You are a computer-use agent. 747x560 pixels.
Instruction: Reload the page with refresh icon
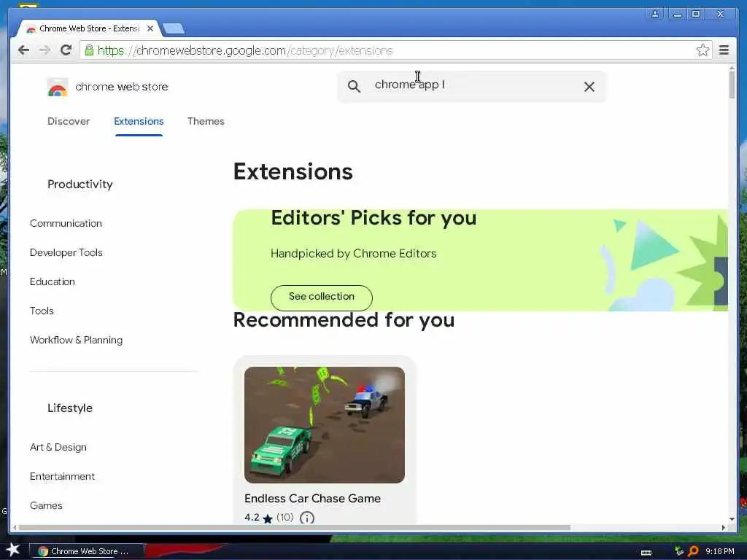[66, 50]
